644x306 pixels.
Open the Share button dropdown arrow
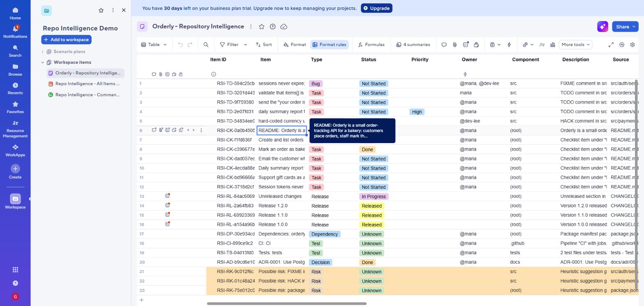pos(634,26)
